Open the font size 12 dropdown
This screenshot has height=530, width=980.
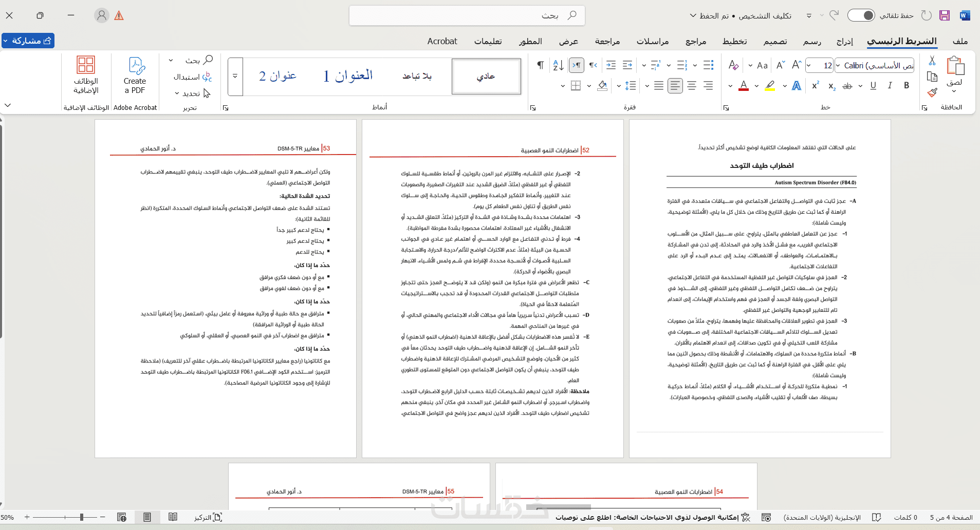809,65
